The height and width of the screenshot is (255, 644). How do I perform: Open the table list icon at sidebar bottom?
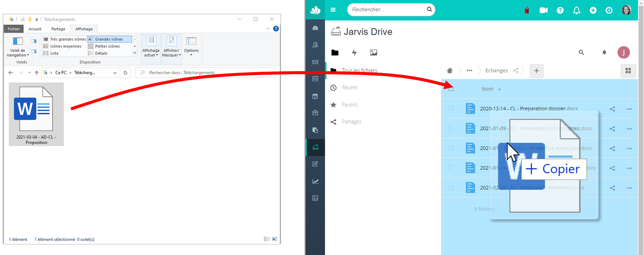click(x=315, y=198)
